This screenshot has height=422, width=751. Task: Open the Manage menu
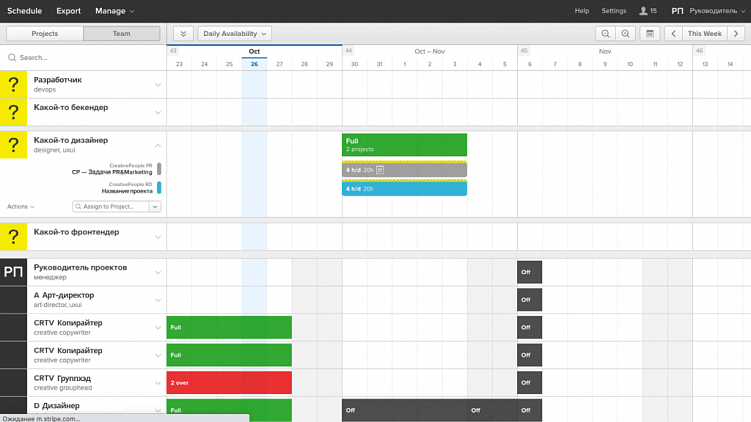click(114, 11)
